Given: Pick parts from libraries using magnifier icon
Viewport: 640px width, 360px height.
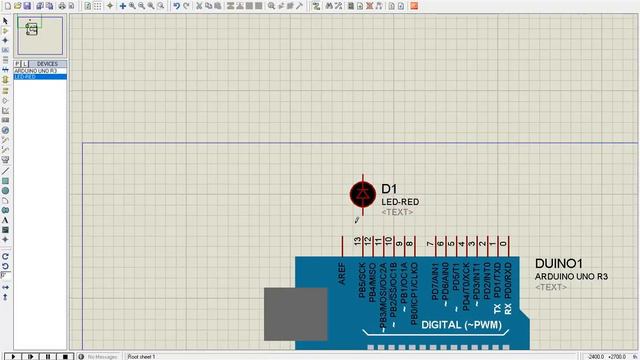Looking at the screenshot, I should point(271,6).
